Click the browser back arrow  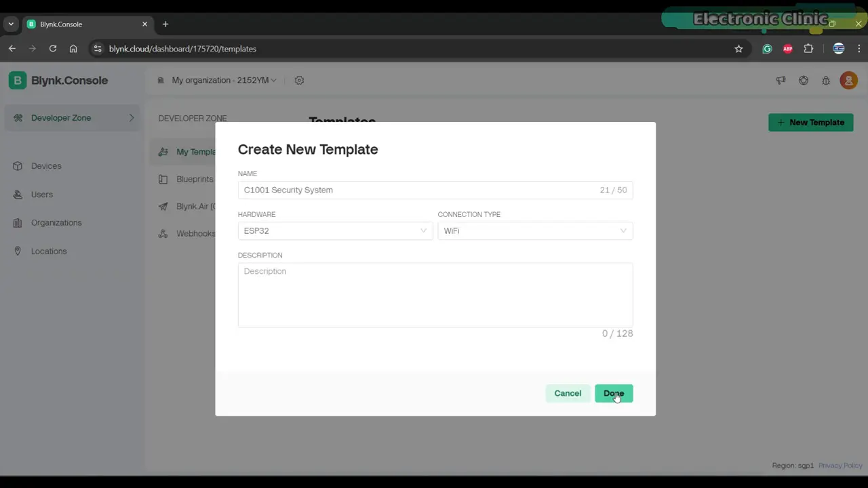(x=12, y=49)
